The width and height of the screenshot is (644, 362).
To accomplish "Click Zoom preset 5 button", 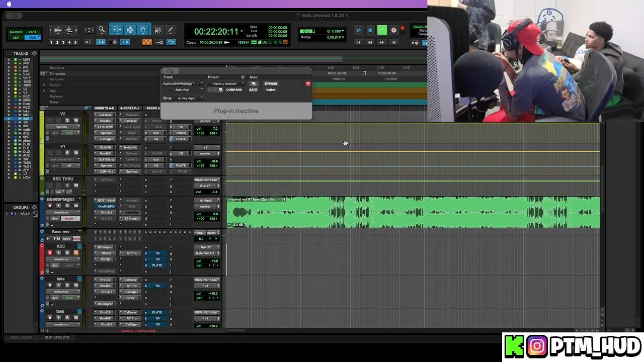I will (75, 42).
